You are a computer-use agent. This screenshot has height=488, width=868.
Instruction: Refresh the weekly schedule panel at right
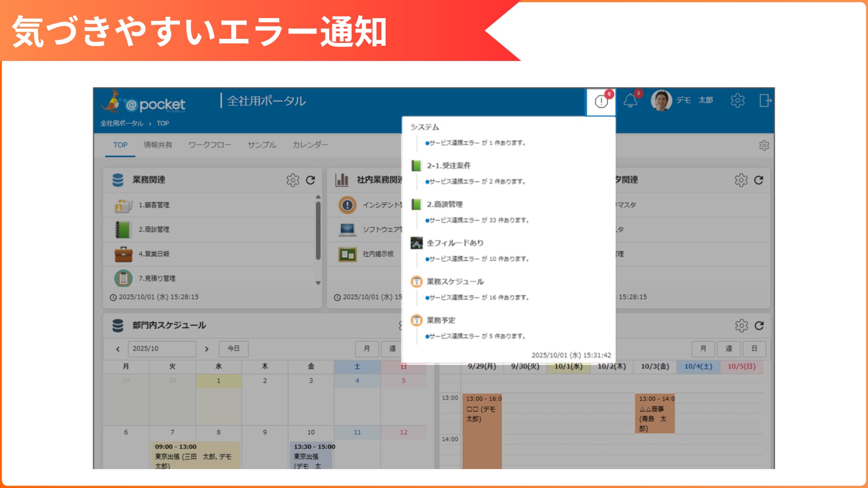[x=759, y=326]
